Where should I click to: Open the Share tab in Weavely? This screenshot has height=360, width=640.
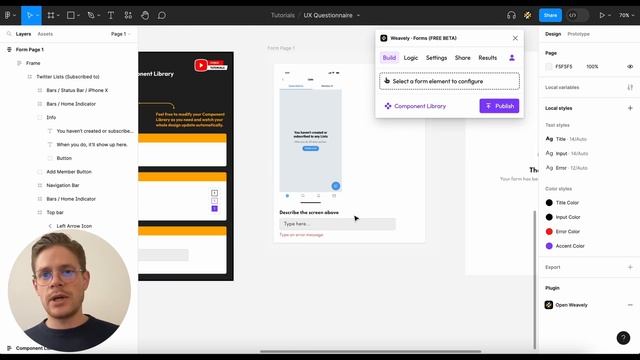[x=462, y=58]
